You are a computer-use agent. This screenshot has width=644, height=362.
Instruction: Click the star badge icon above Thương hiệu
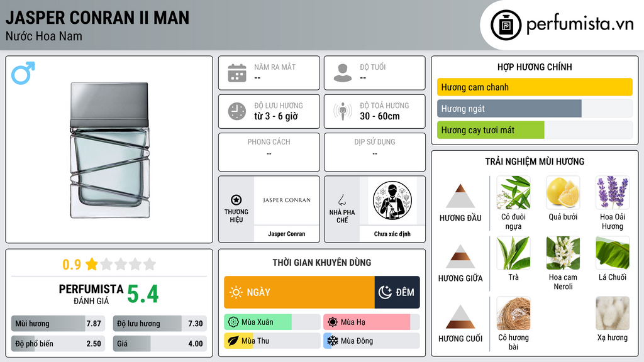tap(236, 200)
